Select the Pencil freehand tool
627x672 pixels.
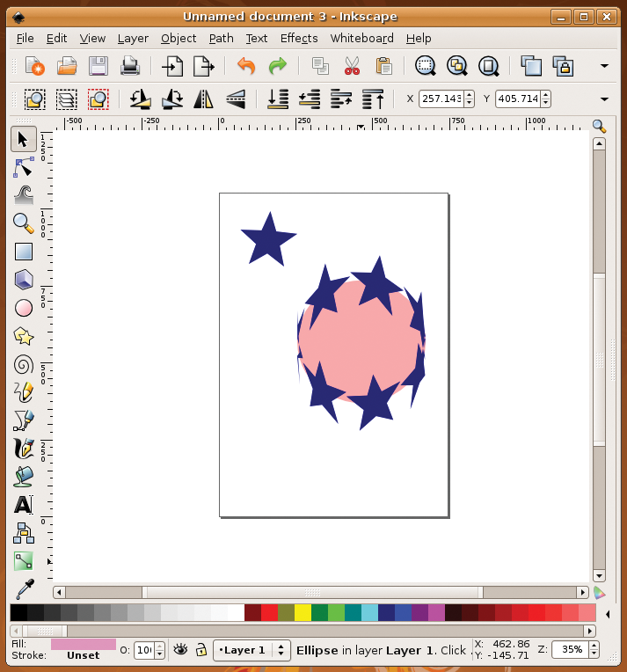tap(24, 392)
